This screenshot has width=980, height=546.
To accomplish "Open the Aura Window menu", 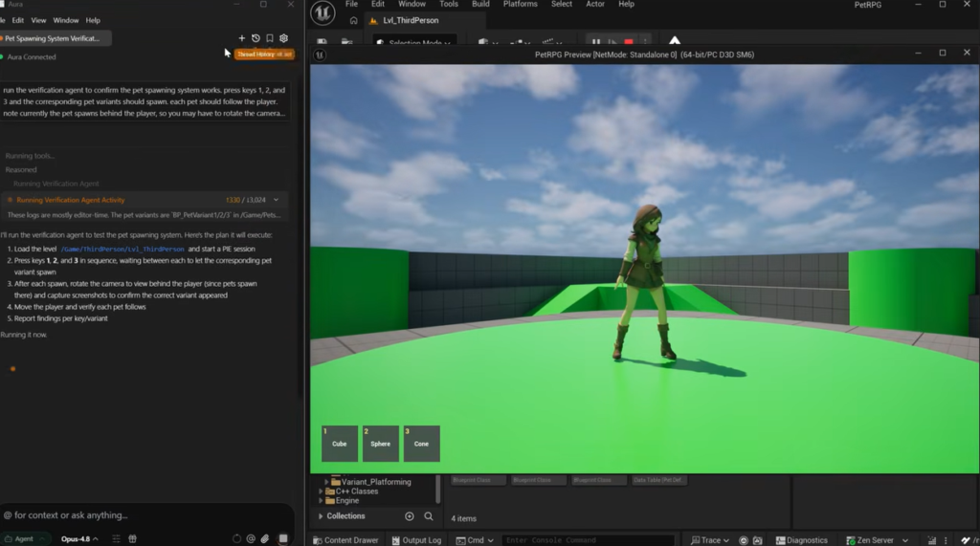I will [x=66, y=21].
